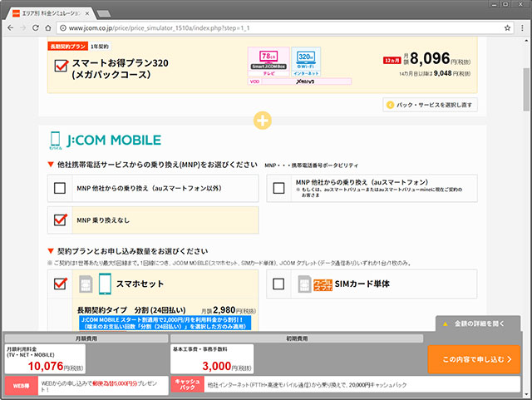
Task: Click the teal smartphone icon in スマホセット
Action: (105, 284)
